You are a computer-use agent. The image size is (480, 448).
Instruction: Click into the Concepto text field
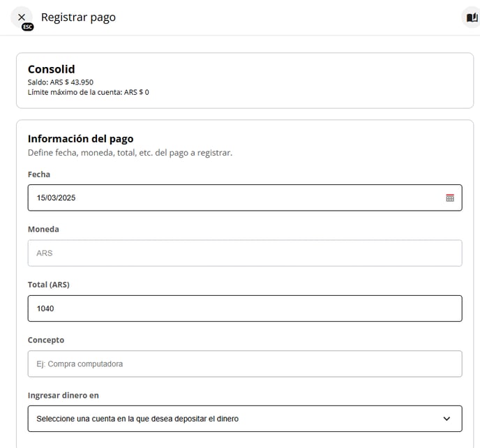click(x=244, y=364)
